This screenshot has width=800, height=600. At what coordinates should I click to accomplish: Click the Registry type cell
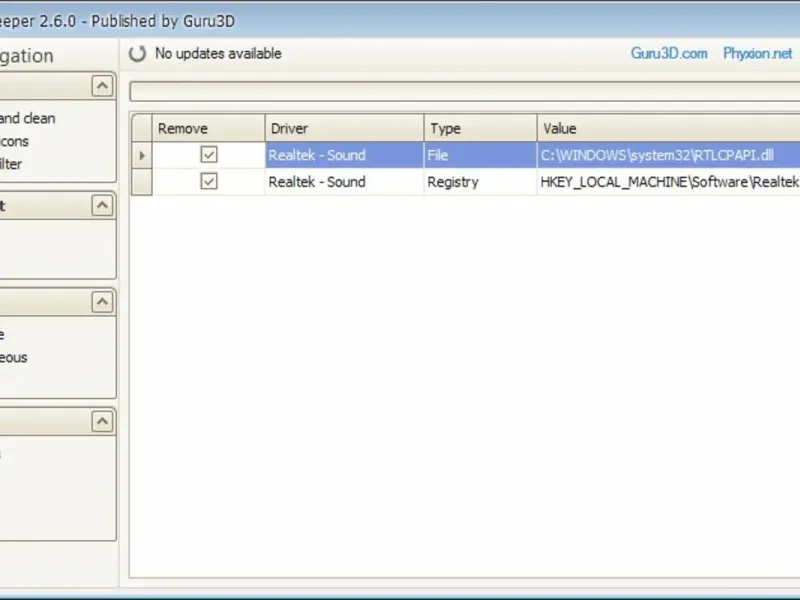(480, 182)
